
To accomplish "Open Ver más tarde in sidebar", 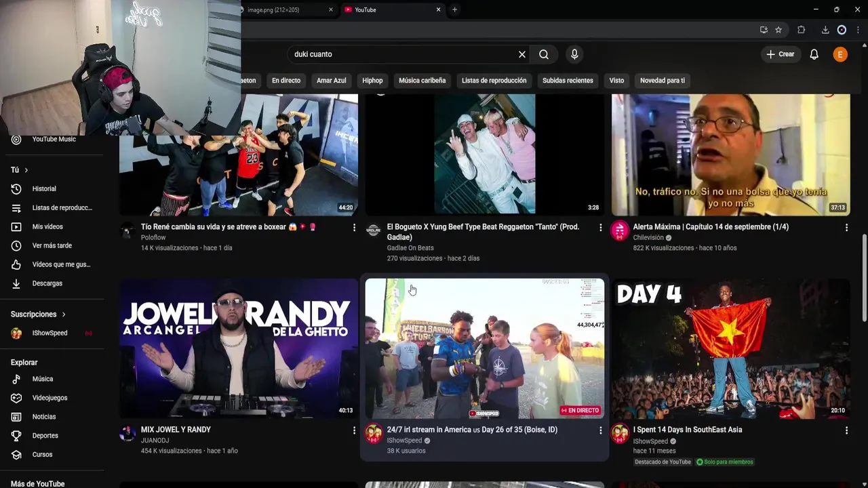I will tap(52, 245).
